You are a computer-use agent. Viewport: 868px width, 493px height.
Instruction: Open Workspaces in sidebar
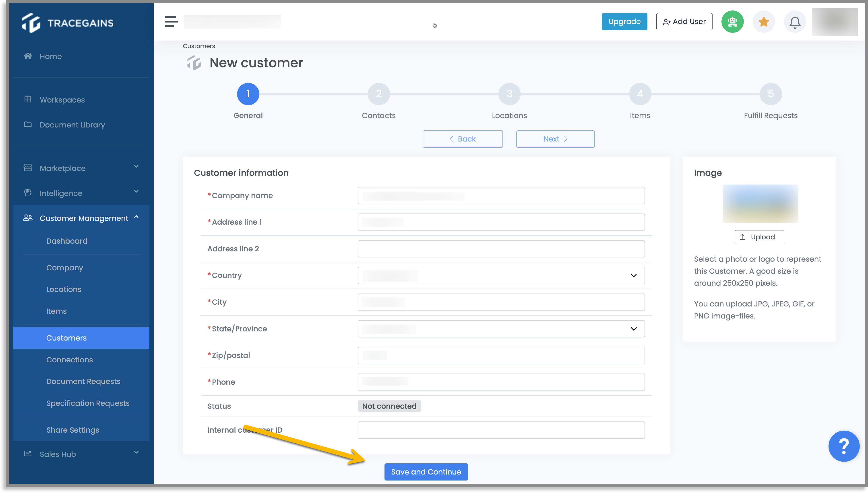click(x=62, y=100)
